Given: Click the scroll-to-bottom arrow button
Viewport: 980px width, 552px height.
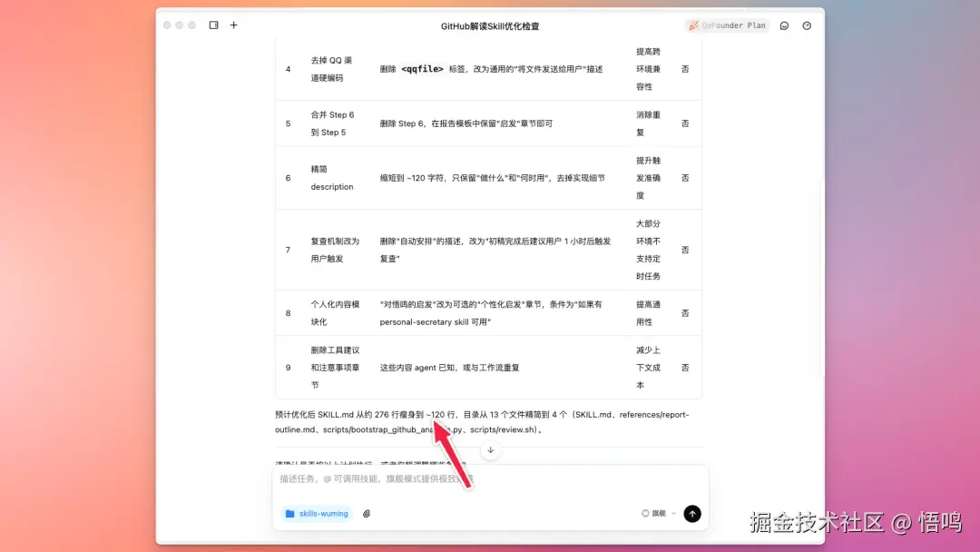Looking at the screenshot, I should point(491,449).
